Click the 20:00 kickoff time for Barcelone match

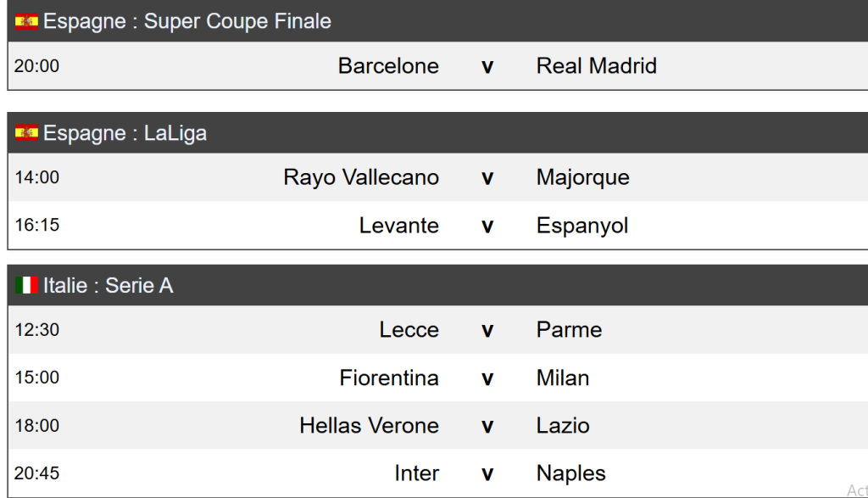pyautogui.click(x=37, y=66)
